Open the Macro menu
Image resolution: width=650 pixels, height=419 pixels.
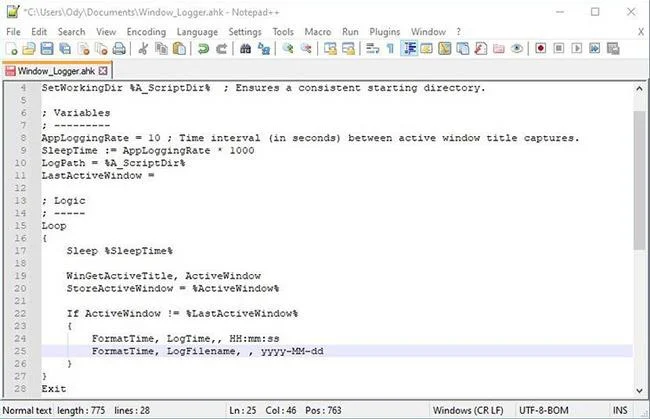click(318, 32)
